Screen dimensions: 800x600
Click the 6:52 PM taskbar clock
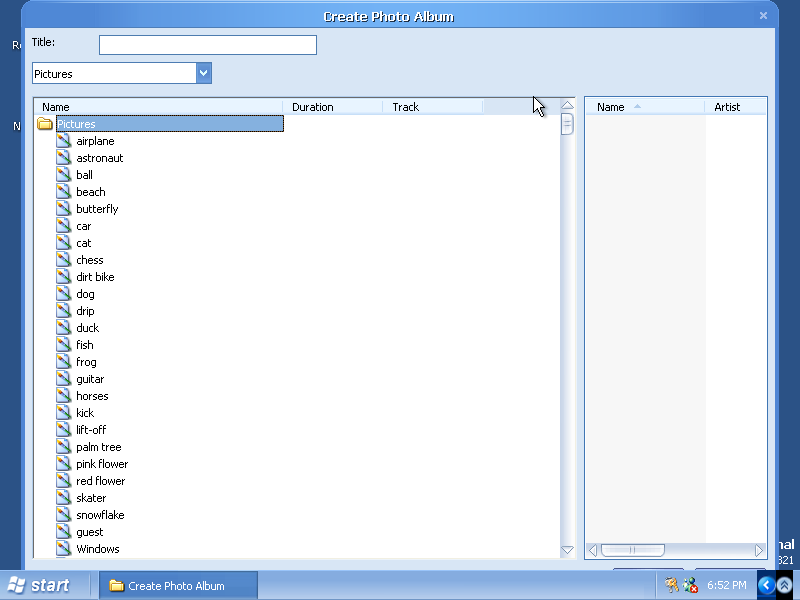pos(727,585)
